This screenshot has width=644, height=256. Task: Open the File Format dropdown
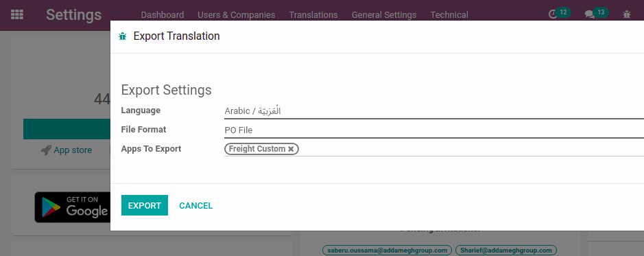434,130
